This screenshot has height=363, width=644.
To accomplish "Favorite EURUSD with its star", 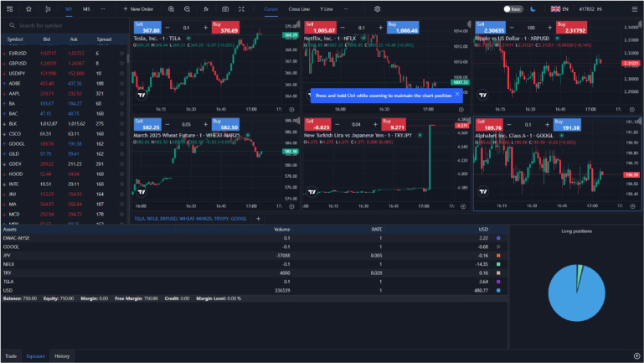I will (121, 54).
